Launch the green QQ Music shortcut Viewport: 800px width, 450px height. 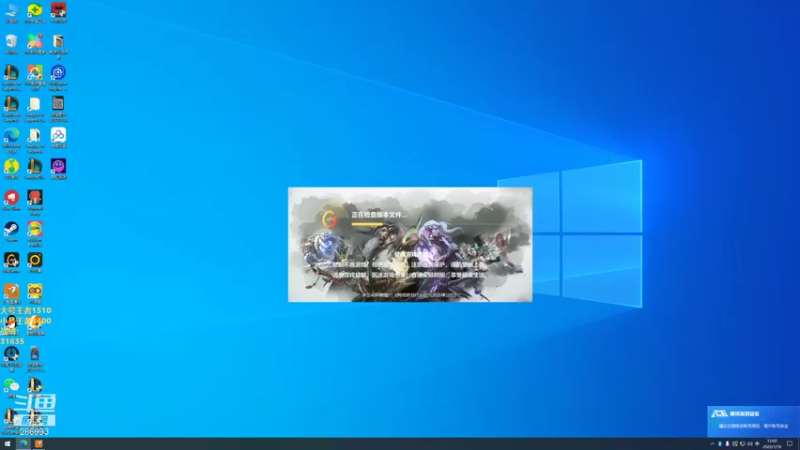[x=11, y=168]
